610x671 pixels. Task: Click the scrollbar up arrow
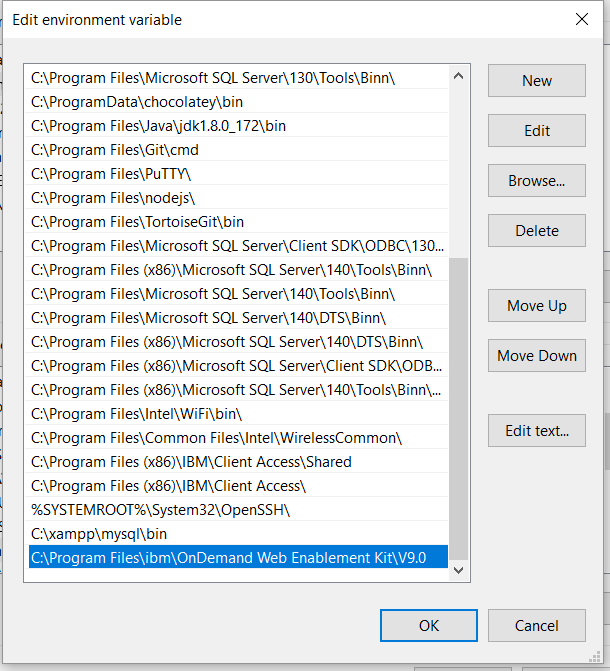458,77
